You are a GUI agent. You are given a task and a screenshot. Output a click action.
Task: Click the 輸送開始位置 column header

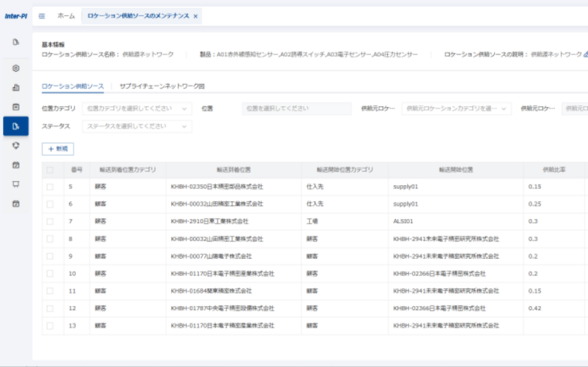point(456,170)
